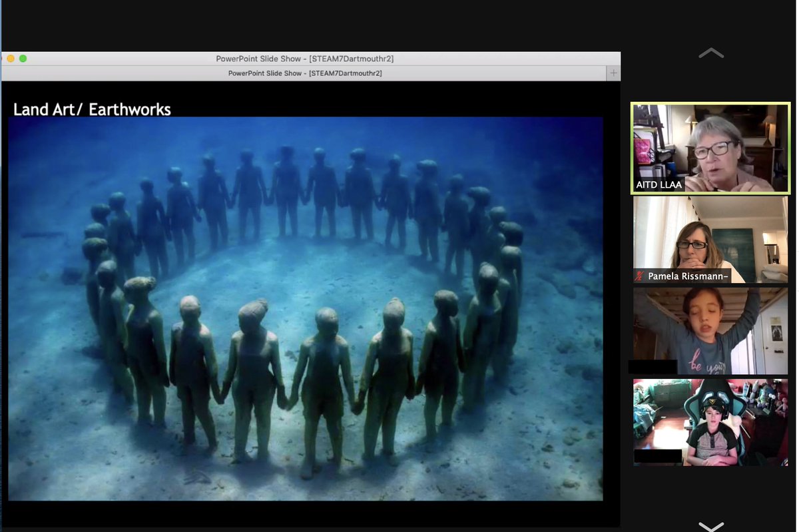Select the video of child with raised arms
The height and width of the screenshot is (532, 799).
tap(710, 331)
